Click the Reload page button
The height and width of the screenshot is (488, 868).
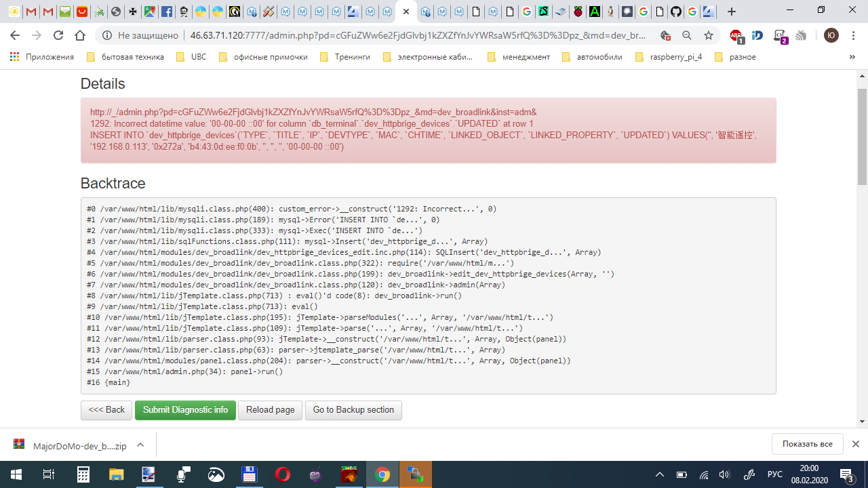click(271, 410)
